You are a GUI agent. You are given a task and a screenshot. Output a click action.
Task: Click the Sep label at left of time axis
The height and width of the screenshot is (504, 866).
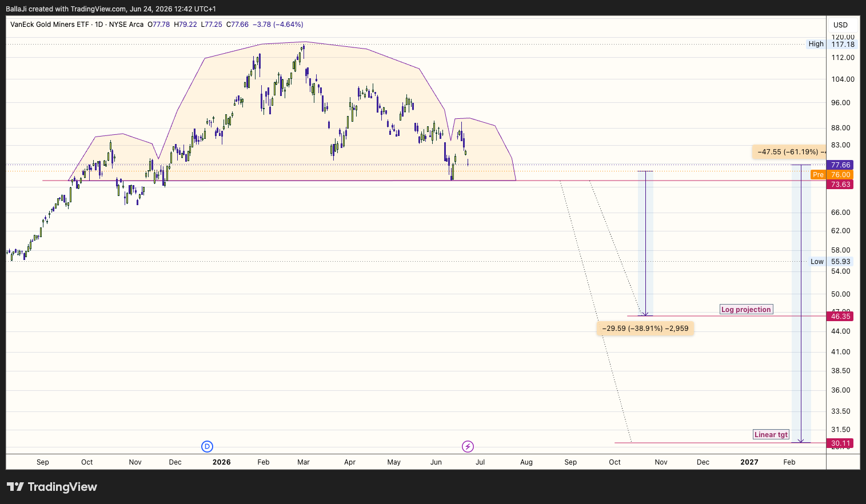(x=43, y=462)
